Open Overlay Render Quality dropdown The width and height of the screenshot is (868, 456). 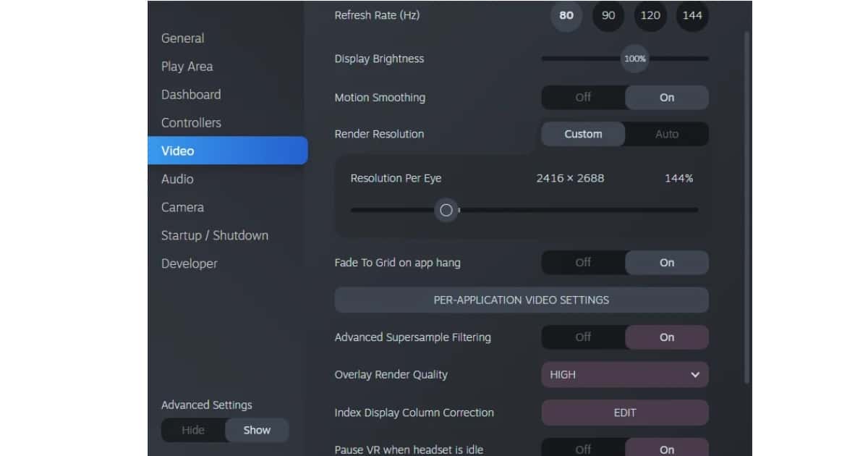tap(624, 375)
